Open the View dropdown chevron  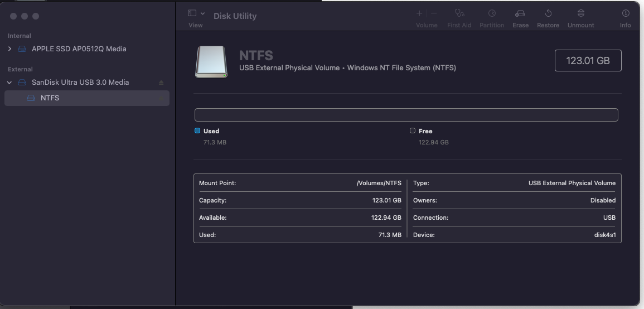click(202, 13)
